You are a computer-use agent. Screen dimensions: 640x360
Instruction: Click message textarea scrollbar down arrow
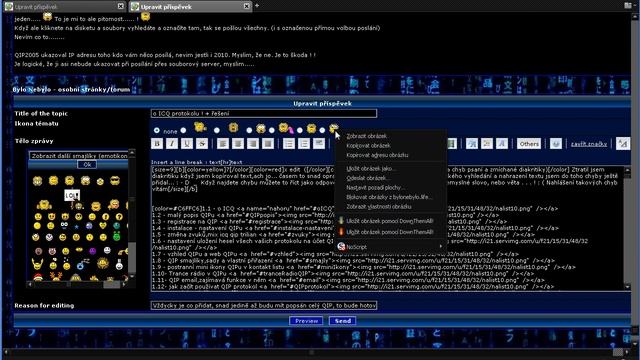(628, 287)
